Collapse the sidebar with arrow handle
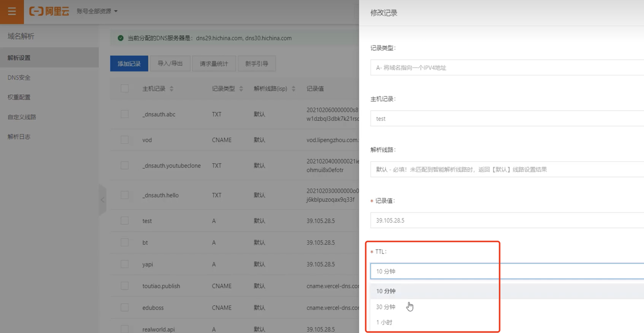The height and width of the screenshot is (333, 644). [x=103, y=200]
